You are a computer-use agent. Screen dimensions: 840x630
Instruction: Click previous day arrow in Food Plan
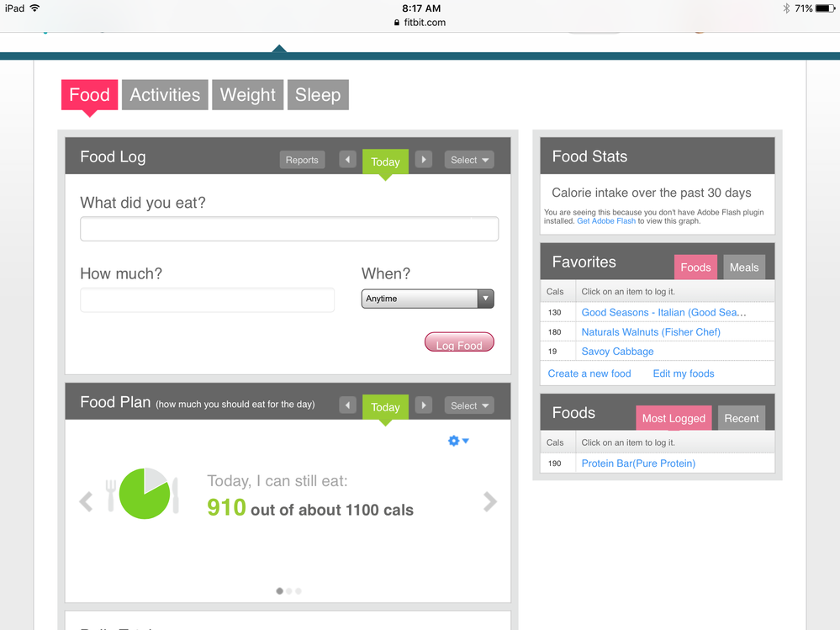[x=347, y=405]
